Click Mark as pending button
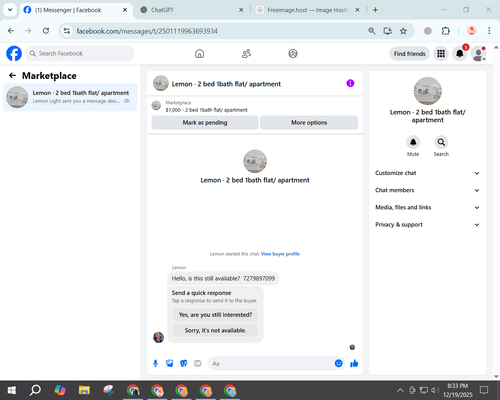Viewport: 500px width, 400px height. [205, 123]
